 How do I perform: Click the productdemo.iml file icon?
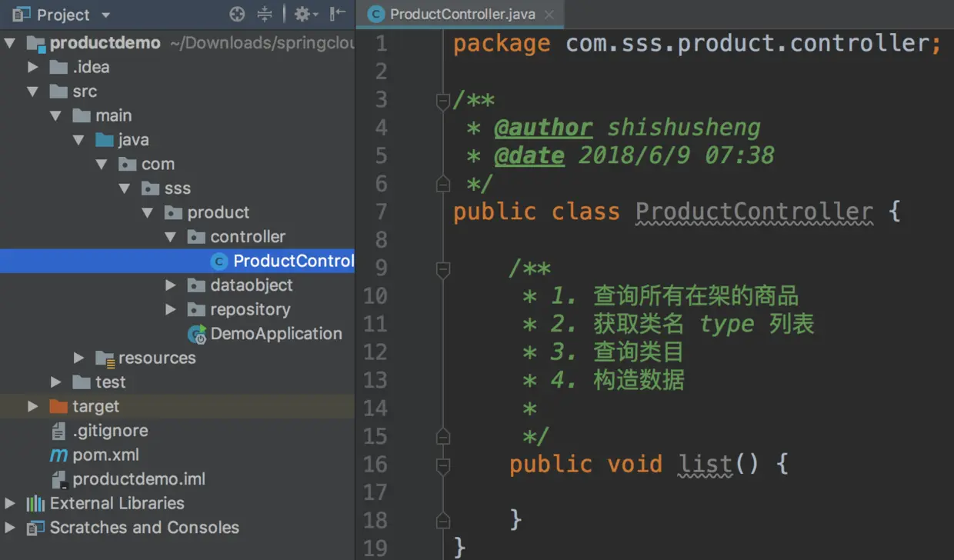click(58, 479)
